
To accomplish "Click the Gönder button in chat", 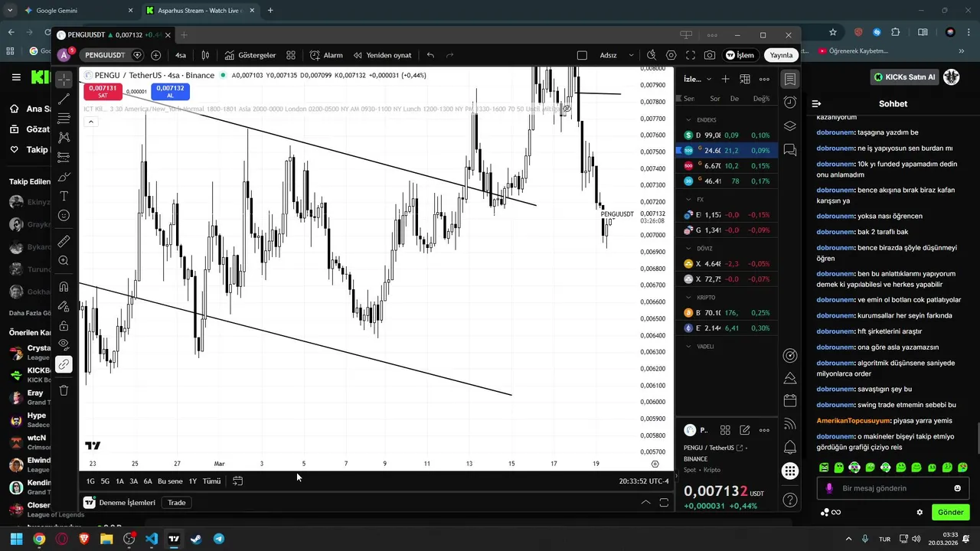I will 950,513.
